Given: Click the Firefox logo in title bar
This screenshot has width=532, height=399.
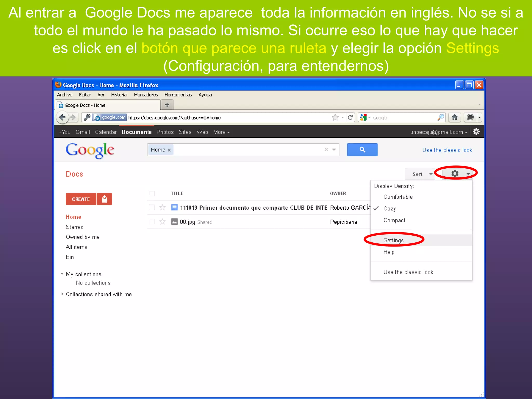Looking at the screenshot, I should pyautogui.click(x=58, y=85).
